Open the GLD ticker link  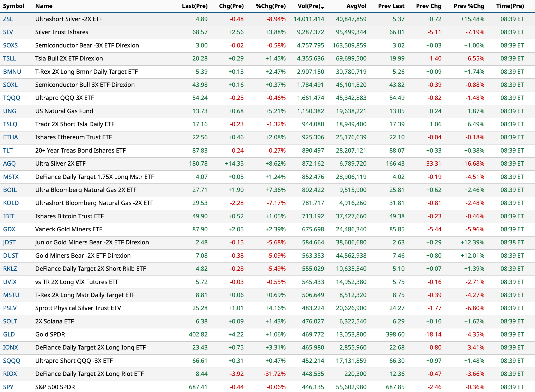pyautogui.click(x=9, y=334)
